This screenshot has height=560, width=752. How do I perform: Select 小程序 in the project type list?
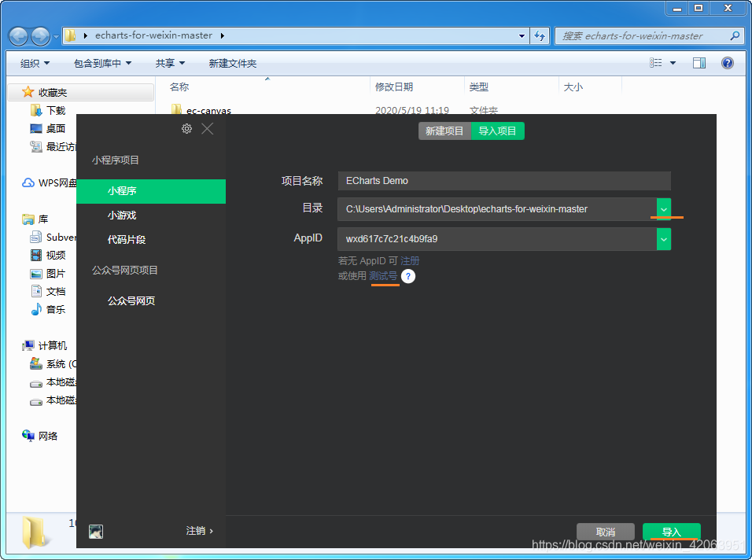click(x=151, y=191)
